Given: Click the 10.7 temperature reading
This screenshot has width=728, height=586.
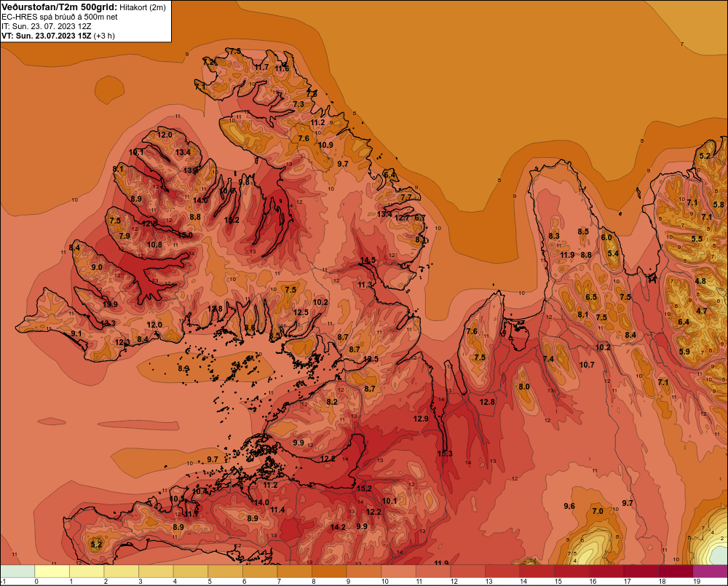Looking at the screenshot, I should (587, 365).
